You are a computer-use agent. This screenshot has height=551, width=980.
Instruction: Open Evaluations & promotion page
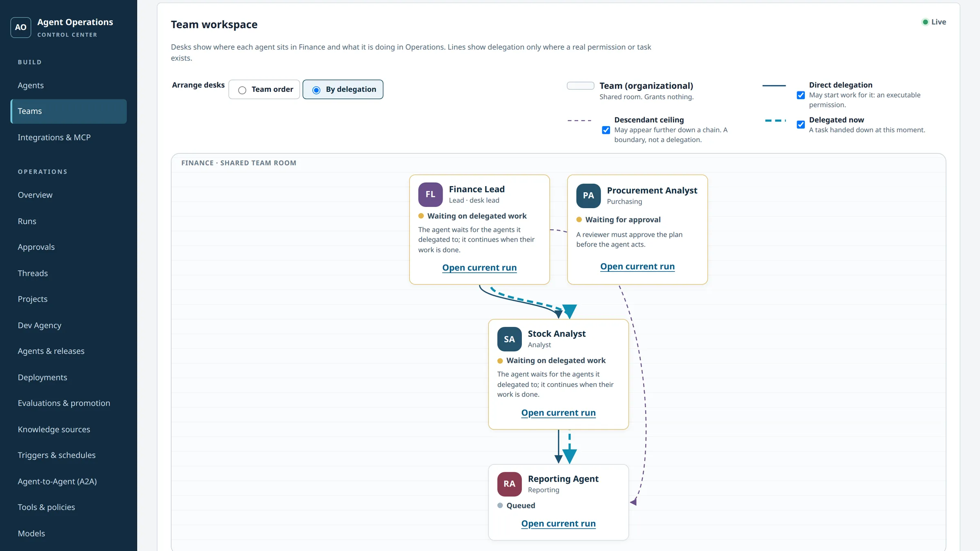point(69,403)
